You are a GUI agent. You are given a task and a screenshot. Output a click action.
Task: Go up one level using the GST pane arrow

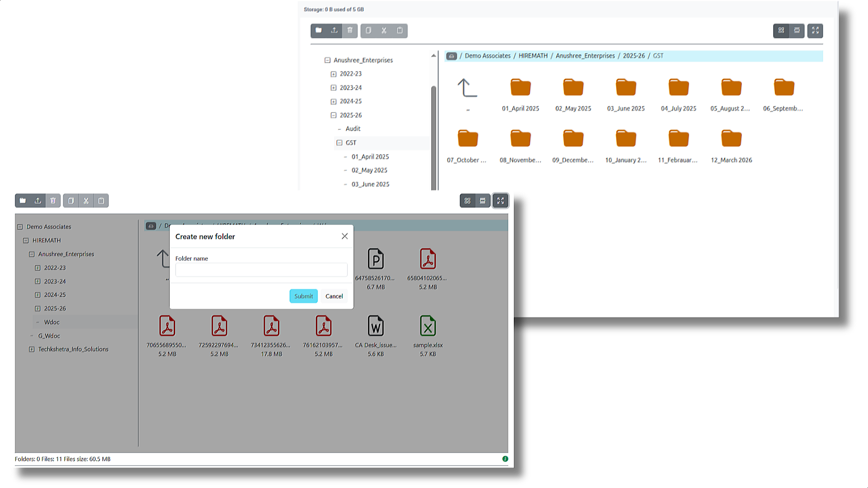point(467,88)
